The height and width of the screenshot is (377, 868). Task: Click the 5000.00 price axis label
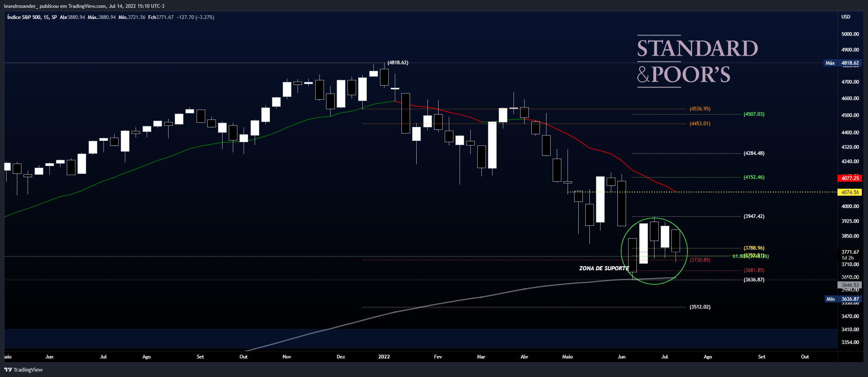click(850, 34)
